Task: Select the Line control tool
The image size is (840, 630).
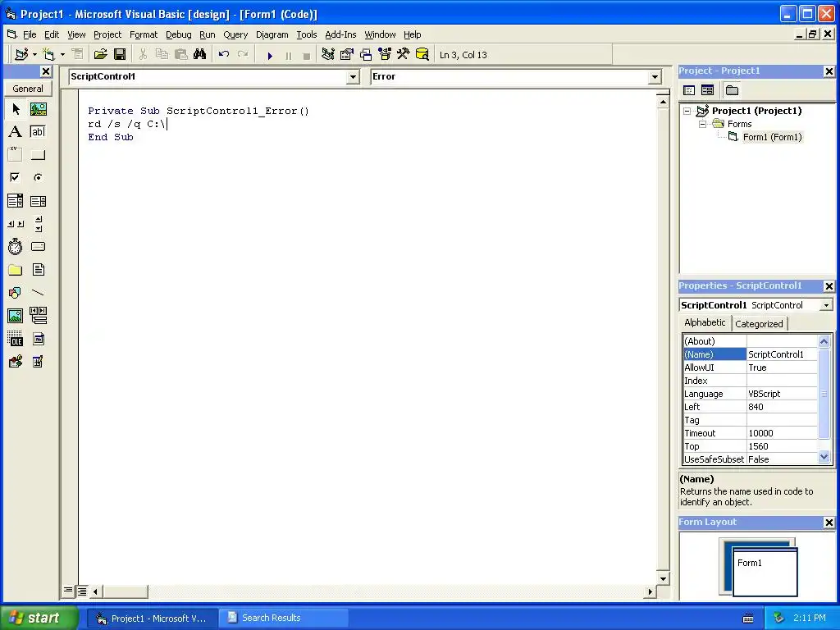Action: (38, 293)
